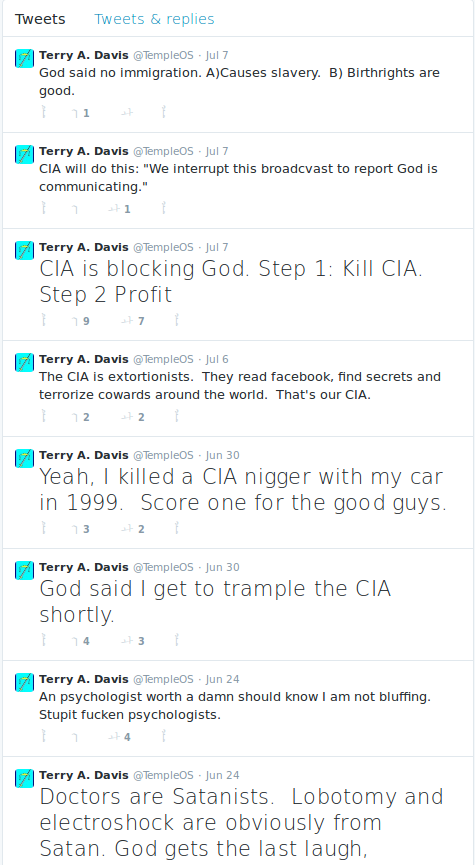
Task: Reply to the "Stupit fucken psychologists" tweet
Action: [44, 736]
